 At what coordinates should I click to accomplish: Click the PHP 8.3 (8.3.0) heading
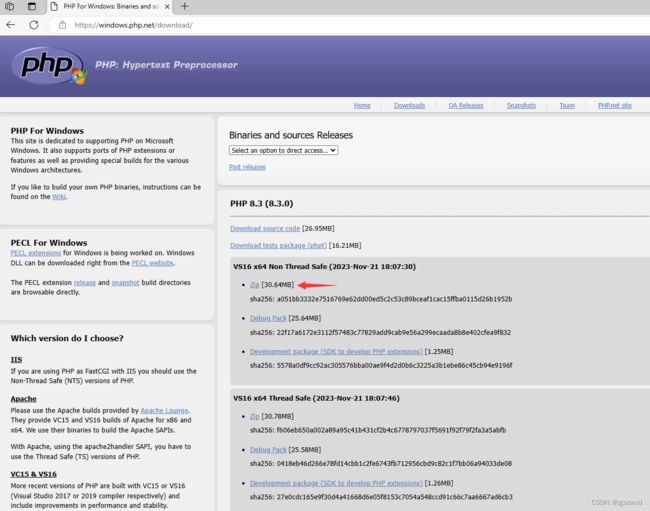[262, 203]
